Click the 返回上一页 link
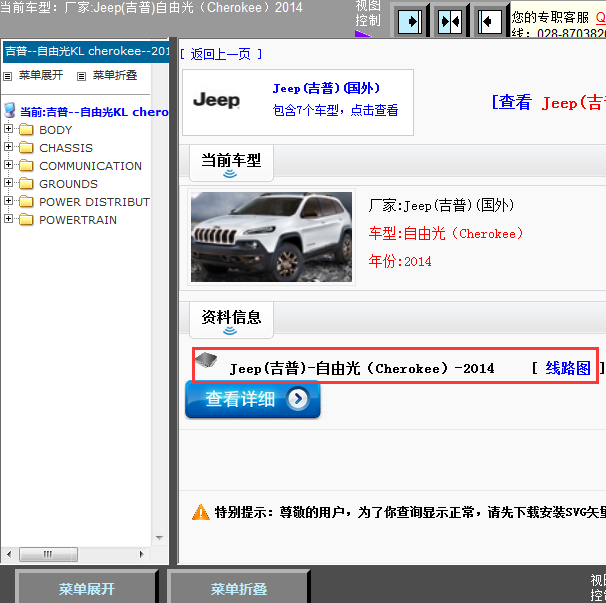This screenshot has height=603, width=606. point(221,54)
